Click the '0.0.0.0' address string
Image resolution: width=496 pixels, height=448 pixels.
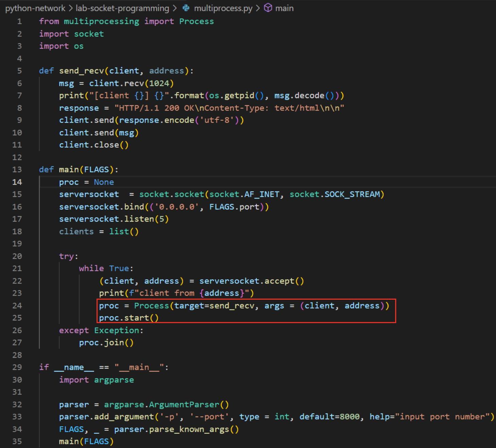pos(177,207)
